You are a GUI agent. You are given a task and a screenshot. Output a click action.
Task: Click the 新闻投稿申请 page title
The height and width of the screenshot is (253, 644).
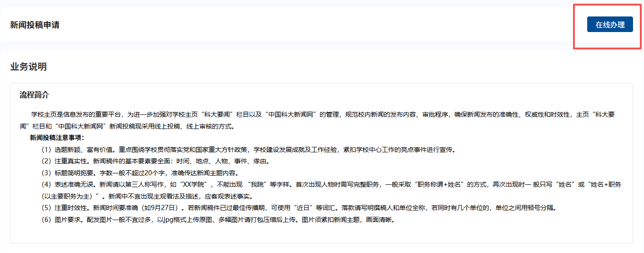tap(35, 25)
